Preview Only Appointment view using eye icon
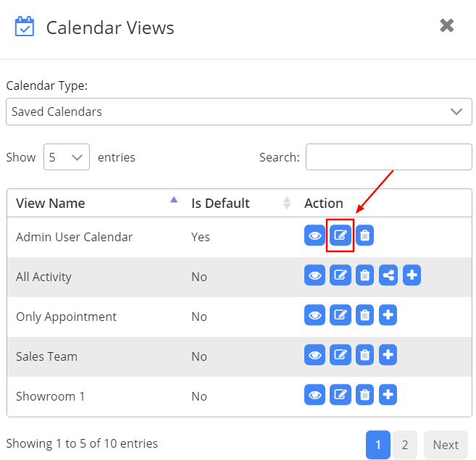The width and height of the screenshot is (476, 460). (x=314, y=315)
